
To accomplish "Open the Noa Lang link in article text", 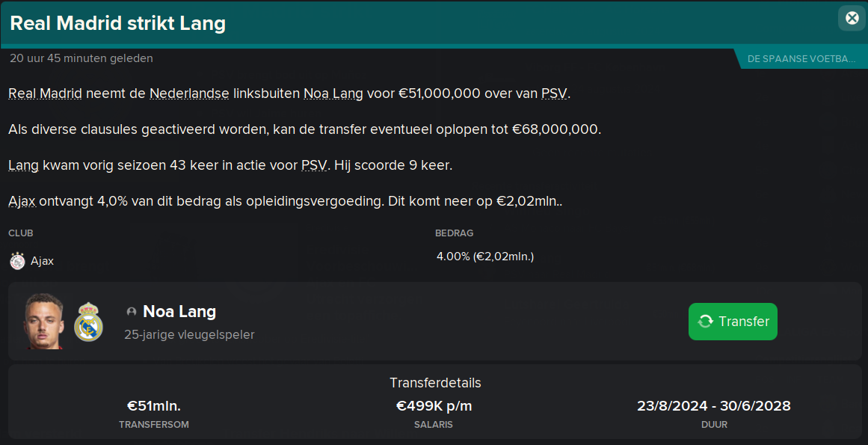I will click(x=333, y=93).
